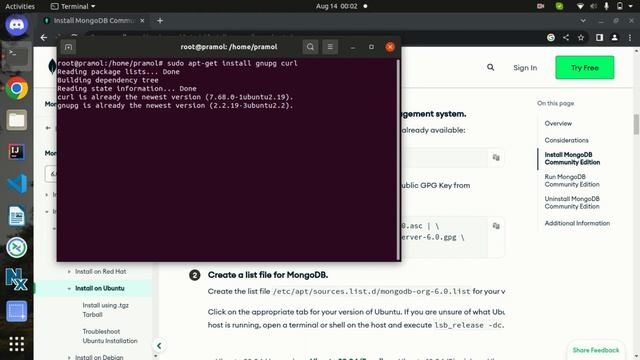This screenshot has width=640, height=360.
Task: Click the MongoDB site search icon
Action: click(x=491, y=67)
